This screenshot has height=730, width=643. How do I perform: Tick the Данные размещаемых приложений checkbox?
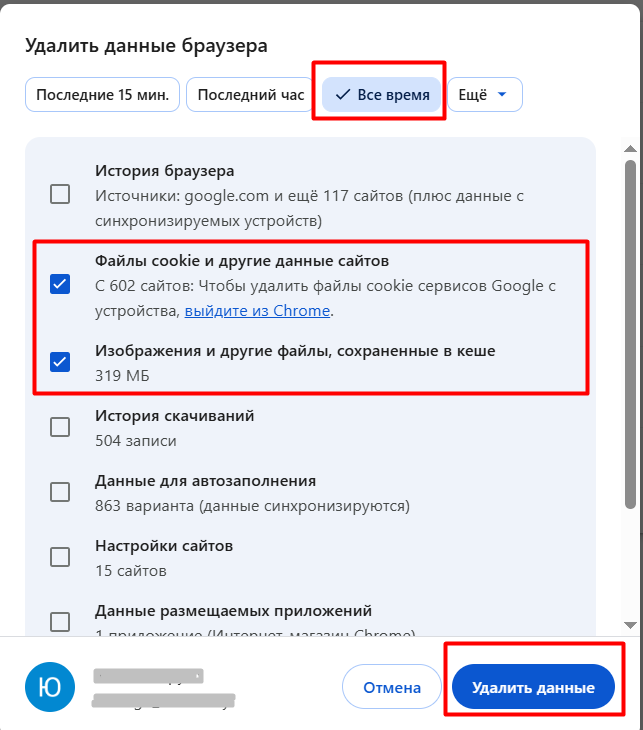point(60,621)
